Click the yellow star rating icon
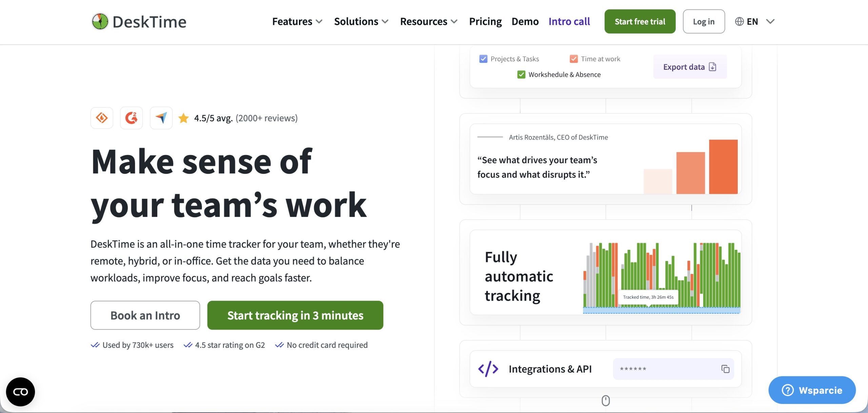The image size is (868, 413). coord(183,118)
